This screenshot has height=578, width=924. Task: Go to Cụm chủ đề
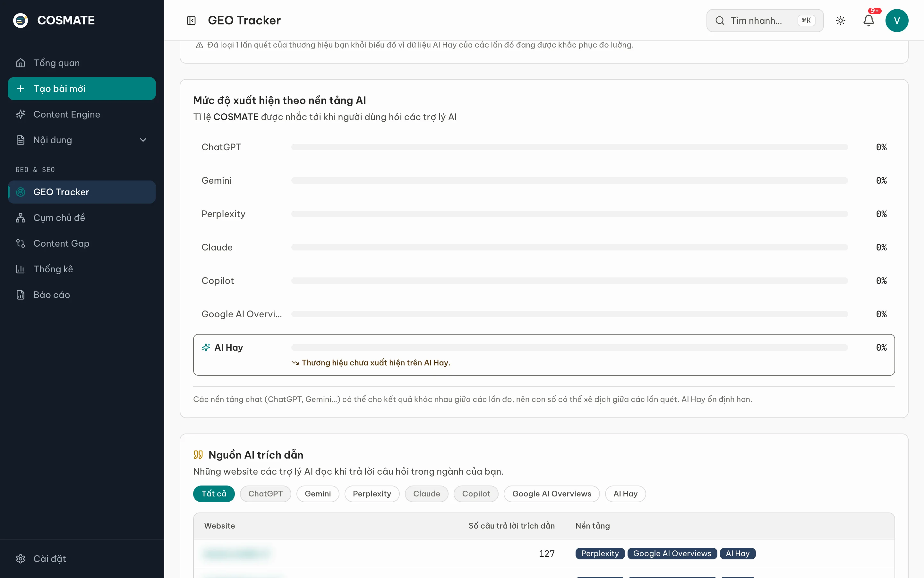click(x=82, y=217)
